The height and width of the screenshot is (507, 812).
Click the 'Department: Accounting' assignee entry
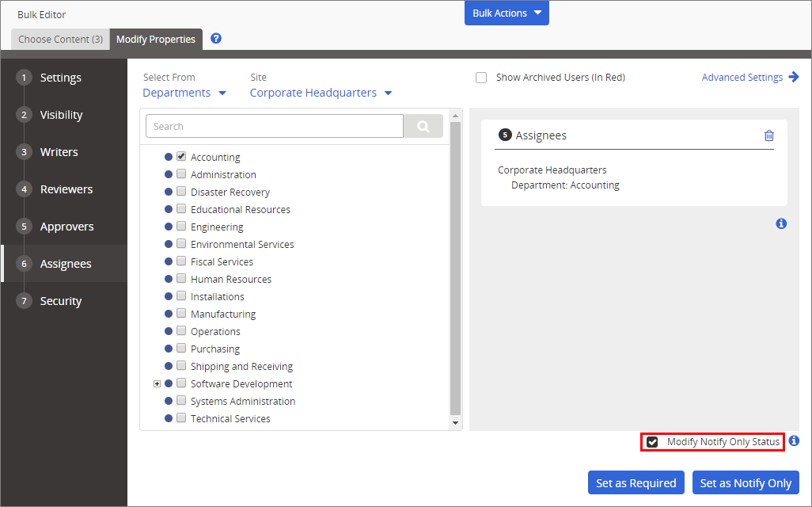pyautogui.click(x=565, y=185)
